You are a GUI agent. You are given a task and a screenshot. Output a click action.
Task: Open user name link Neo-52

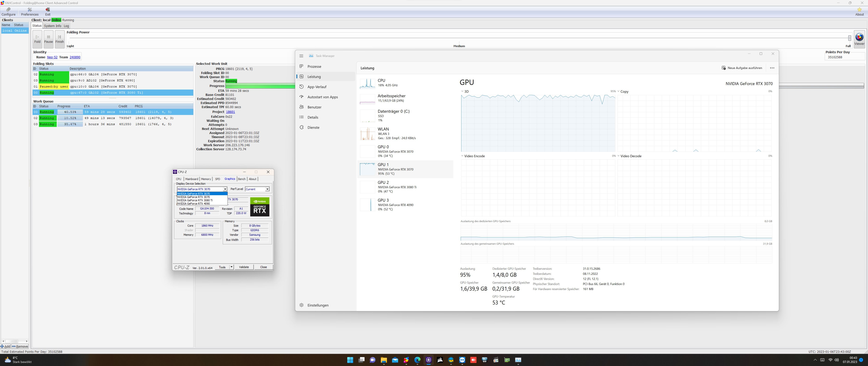[x=52, y=57]
